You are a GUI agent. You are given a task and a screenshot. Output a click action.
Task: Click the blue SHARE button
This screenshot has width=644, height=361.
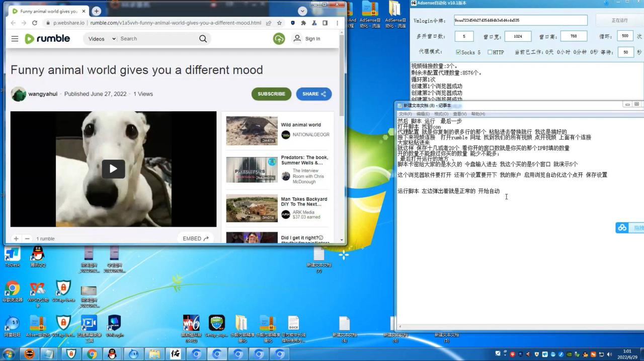tap(313, 94)
